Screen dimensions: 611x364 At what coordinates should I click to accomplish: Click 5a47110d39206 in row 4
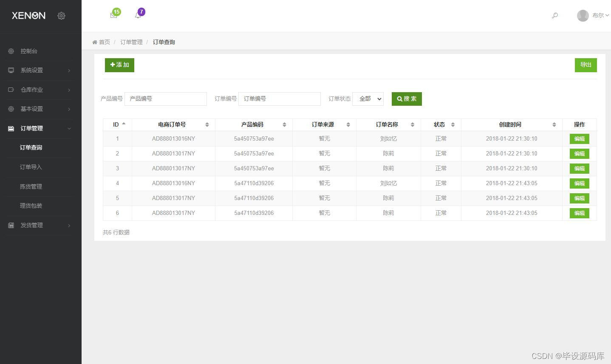pyautogui.click(x=254, y=183)
